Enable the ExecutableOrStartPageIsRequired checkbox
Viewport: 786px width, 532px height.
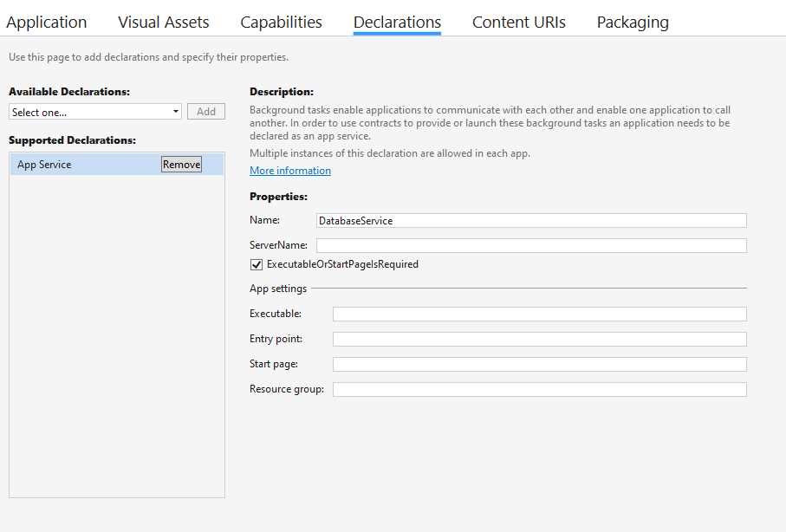coord(257,264)
